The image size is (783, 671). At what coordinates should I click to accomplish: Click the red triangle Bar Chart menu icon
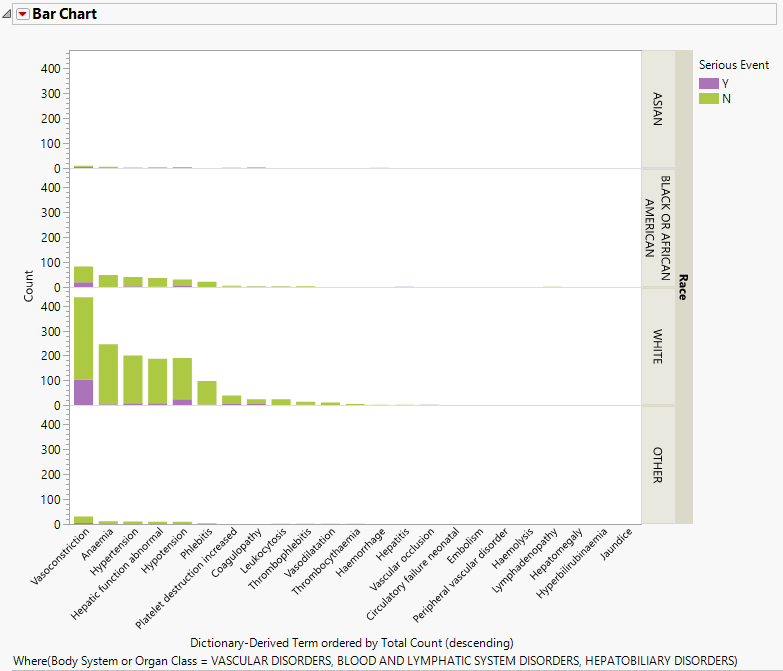(23, 14)
